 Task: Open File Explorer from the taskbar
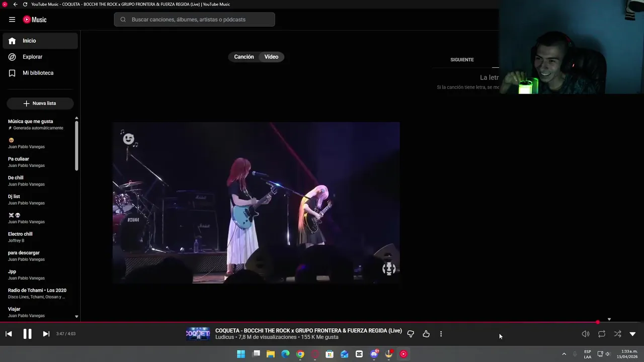tap(271, 354)
